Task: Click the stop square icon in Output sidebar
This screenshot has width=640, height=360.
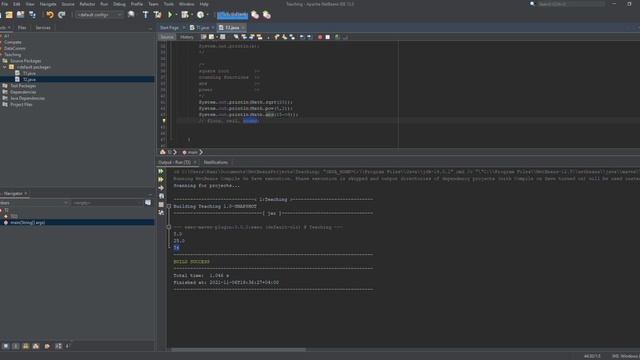Action: pyautogui.click(x=161, y=204)
